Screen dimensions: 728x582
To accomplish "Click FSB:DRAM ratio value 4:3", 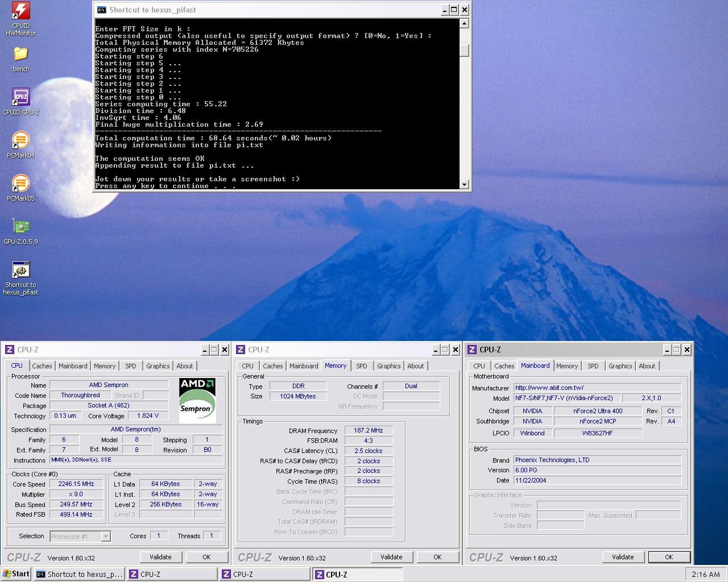I will tap(368, 440).
